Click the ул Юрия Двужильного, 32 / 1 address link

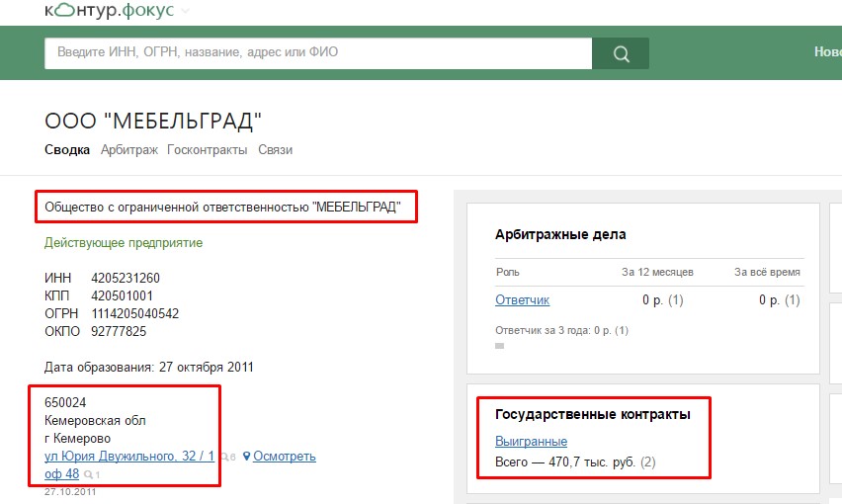click(129, 457)
